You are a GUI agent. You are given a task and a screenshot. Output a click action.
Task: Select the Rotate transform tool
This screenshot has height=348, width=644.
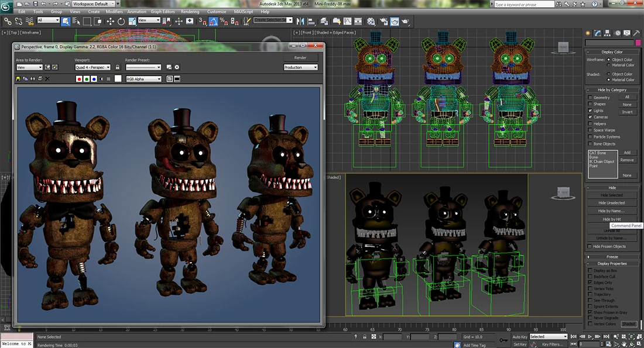[x=121, y=21]
